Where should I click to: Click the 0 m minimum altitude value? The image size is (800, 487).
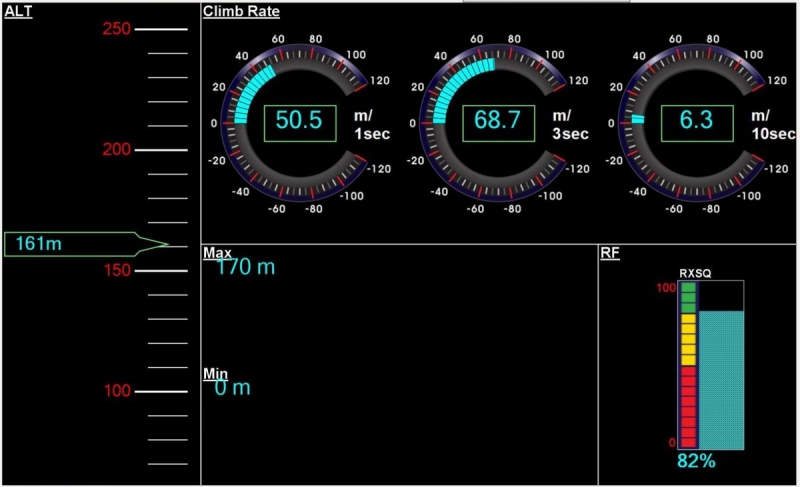coord(232,388)
